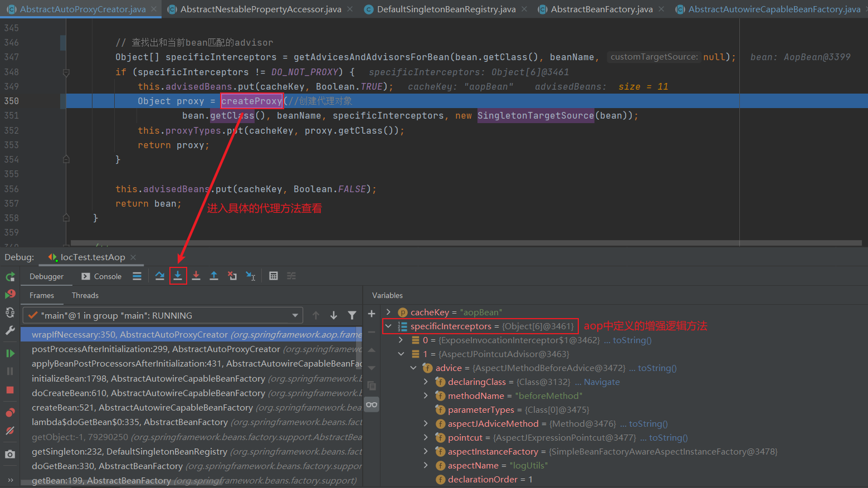
Task: Click toString() link for pointcut
Action: point(668,437)
